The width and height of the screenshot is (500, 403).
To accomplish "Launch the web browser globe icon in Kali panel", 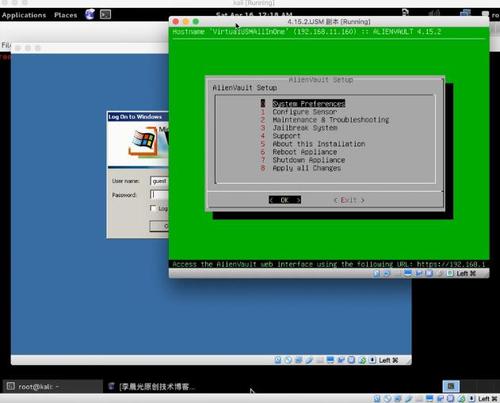I will coord(90,14).
